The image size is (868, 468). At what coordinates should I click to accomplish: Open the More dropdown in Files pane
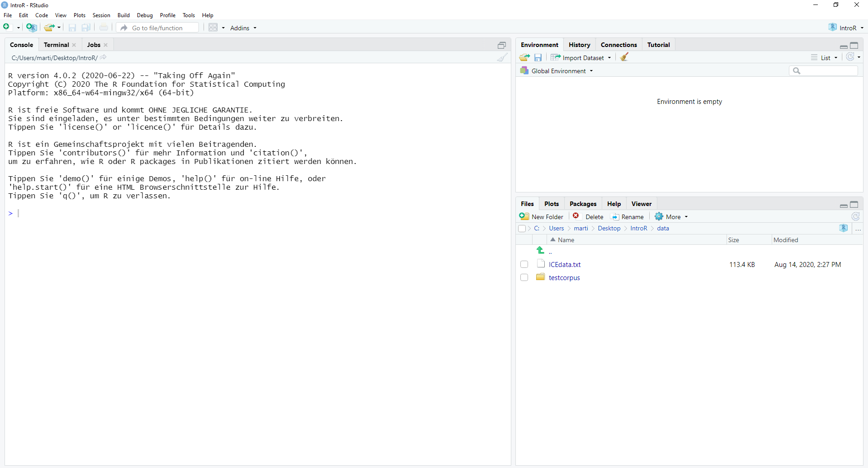click(672, 217)
